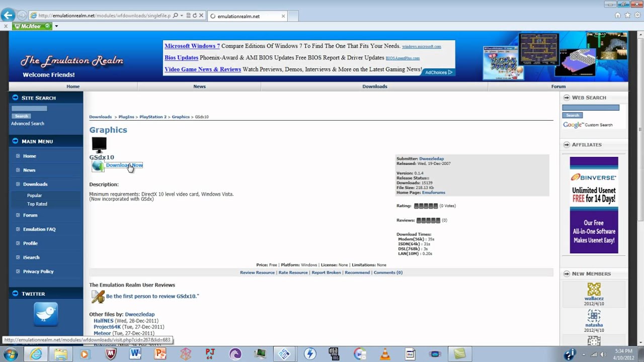
Task: Click the browser Forward arrow
Action: (x=22, y=16)
